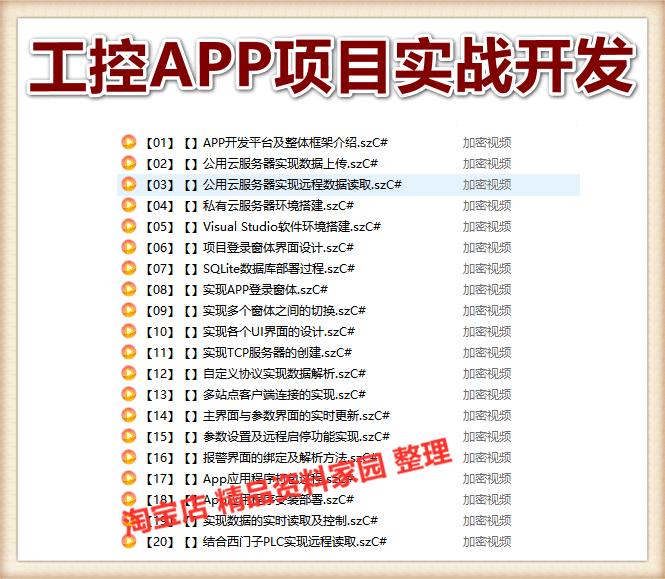This screenshot has height=579, width=665.
Task: Open 公用云服务器实现远程数据读取.szC# file
Action: click(302, 185)
